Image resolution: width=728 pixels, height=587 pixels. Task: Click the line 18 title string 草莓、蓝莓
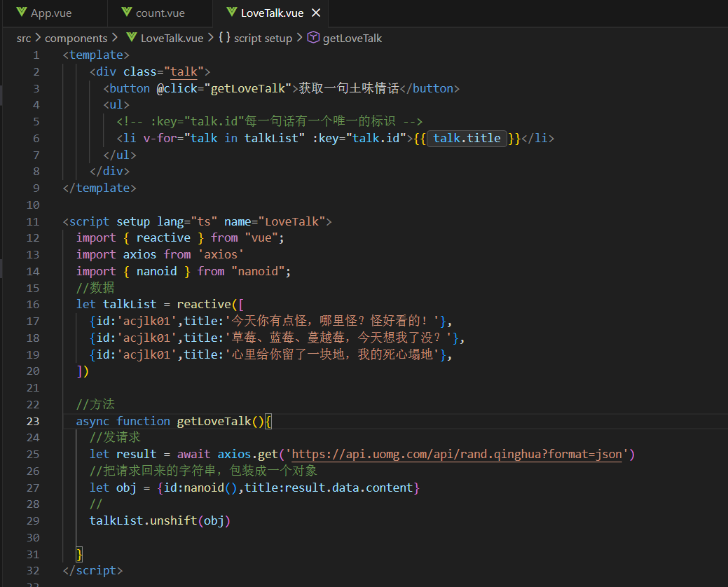(x=338, y=338)
